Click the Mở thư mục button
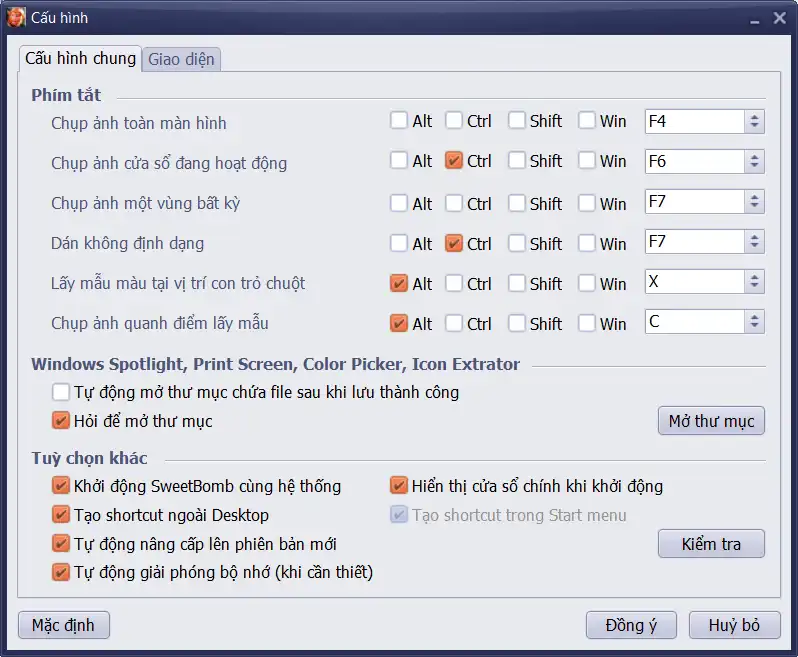This screenshot has width=798, height=657. (711, 421)
